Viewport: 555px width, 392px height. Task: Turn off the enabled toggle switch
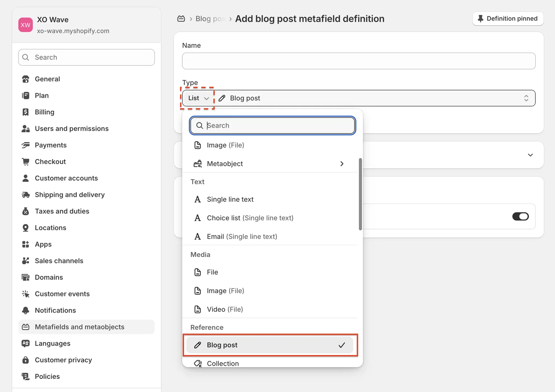(x=520, y=217)
